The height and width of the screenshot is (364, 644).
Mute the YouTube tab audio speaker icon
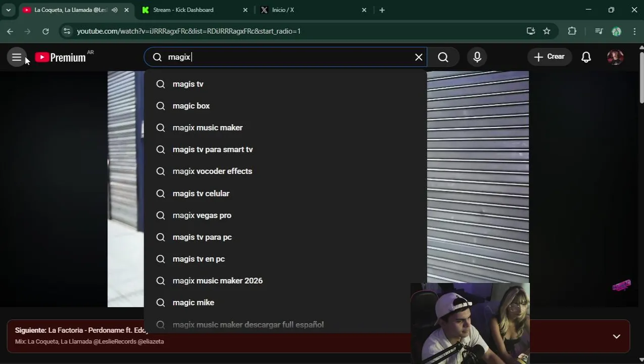tap(115, 10)
